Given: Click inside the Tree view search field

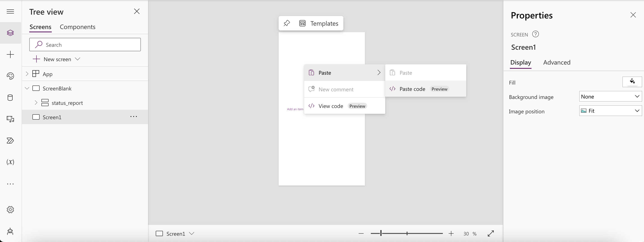Looking at the screenshot, I should (x=85, y=45).
